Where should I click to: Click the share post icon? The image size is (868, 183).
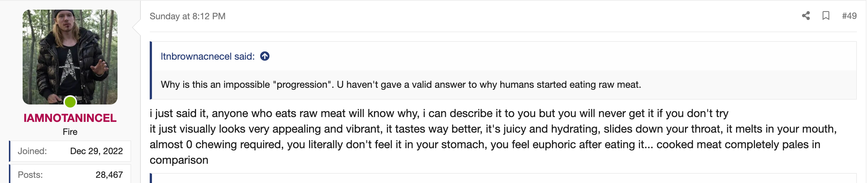click(806, 16)
